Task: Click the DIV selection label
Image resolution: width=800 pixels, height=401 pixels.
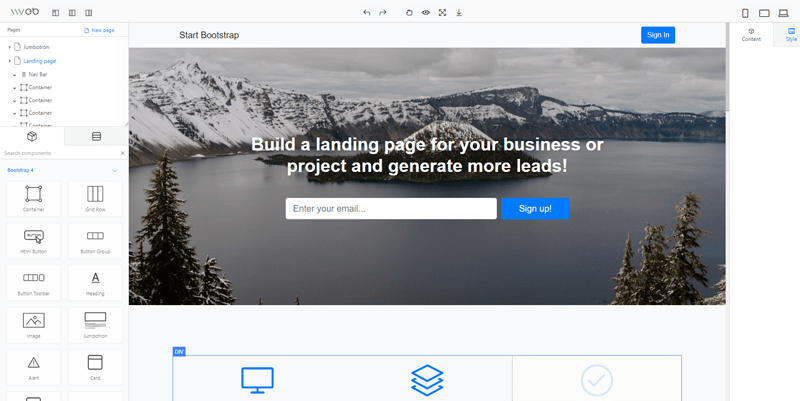Action: point(179,352)
